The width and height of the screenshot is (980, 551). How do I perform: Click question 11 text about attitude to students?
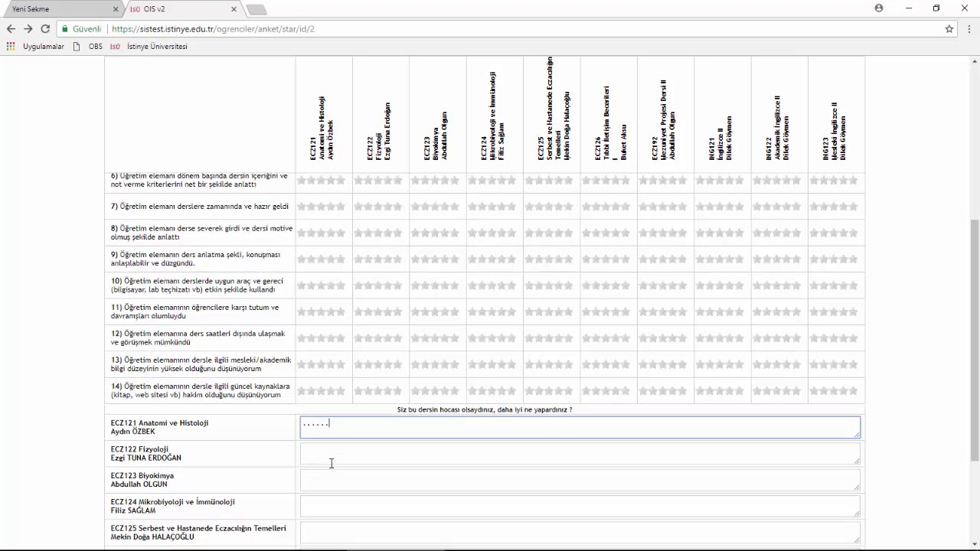click(195, 311)
